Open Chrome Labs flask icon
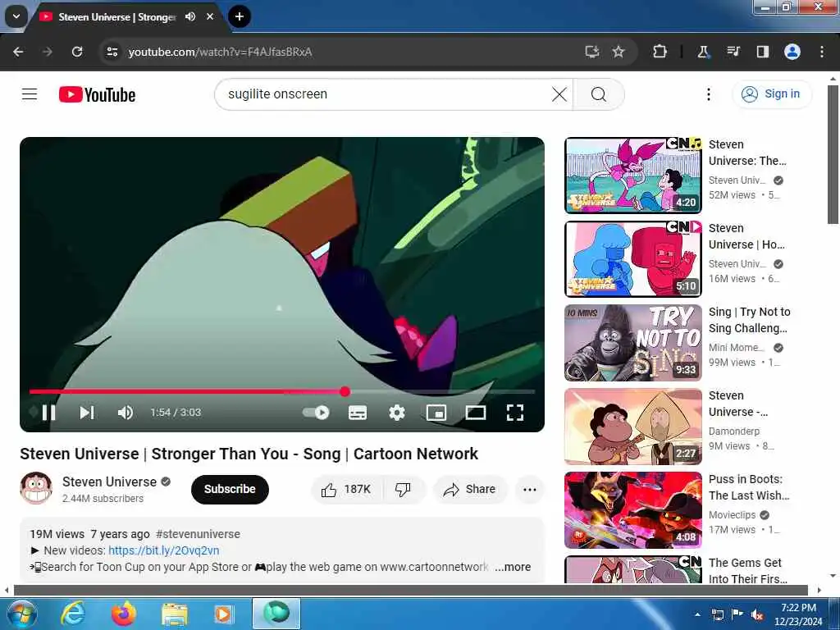840x630 pixels. point(703,52)
